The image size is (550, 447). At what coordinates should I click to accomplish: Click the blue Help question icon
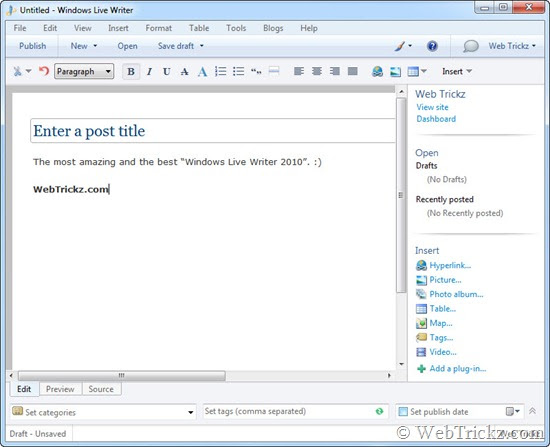click(432, 46)
